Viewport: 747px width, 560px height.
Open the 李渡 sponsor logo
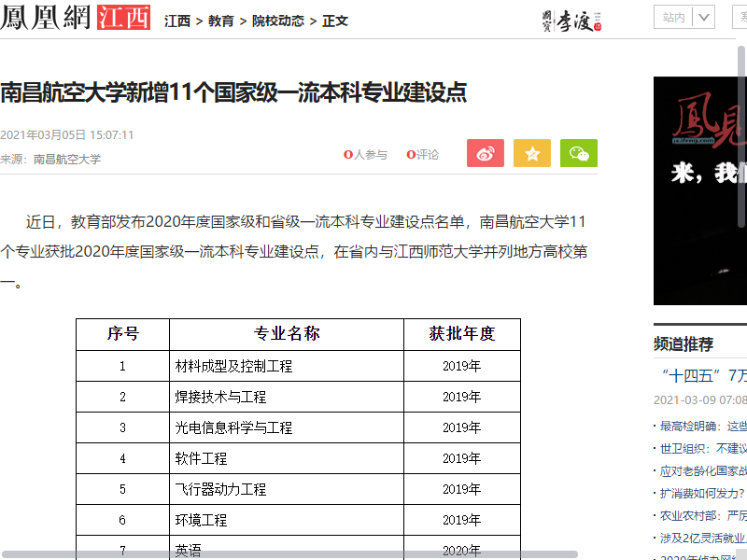tap(571, 21)
